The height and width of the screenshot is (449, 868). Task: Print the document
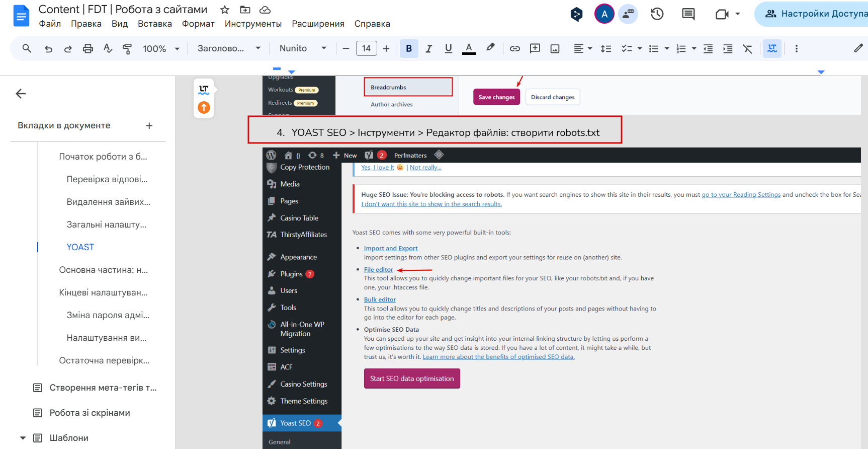(x=88, y=49)
